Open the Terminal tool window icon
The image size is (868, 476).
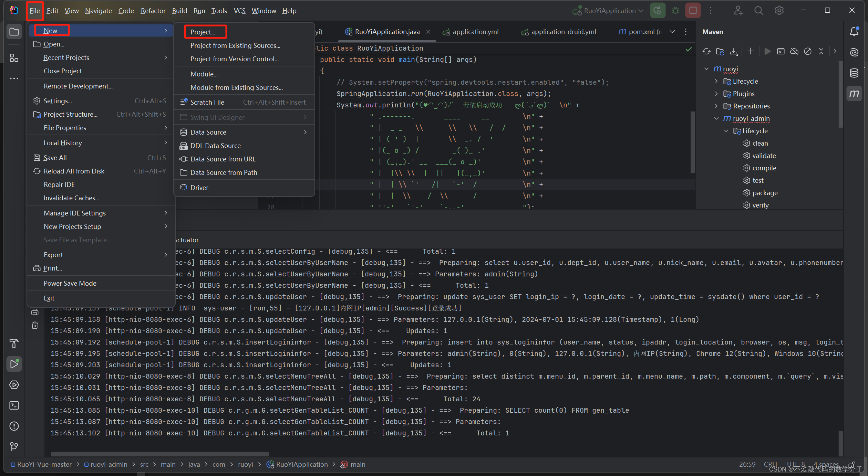[x=14, y=405]
